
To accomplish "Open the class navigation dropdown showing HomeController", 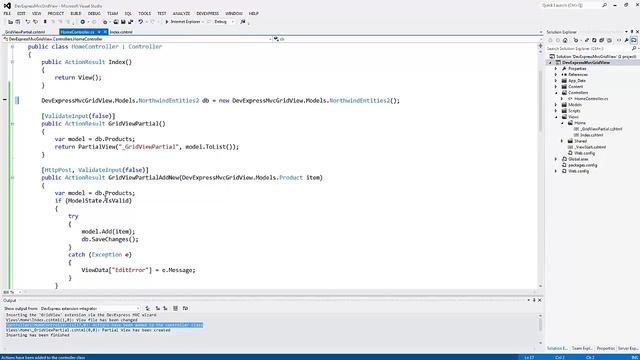I will click(x=137, y=39).
